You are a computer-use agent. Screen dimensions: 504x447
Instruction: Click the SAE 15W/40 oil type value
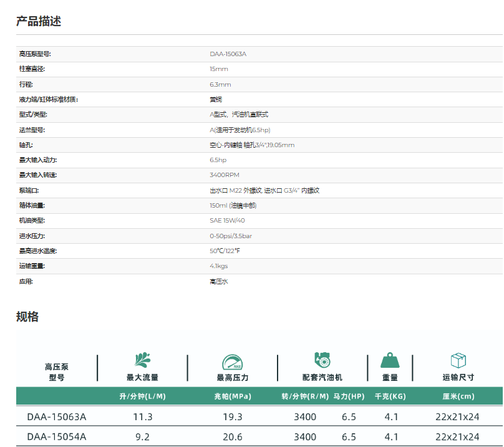click(227, 221)
